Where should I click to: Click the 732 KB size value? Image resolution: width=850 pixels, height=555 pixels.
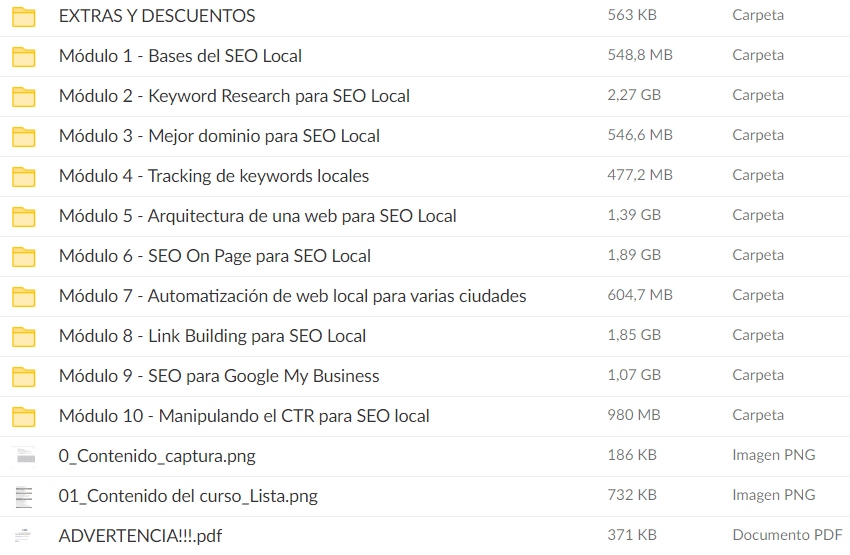click(632, 495)
